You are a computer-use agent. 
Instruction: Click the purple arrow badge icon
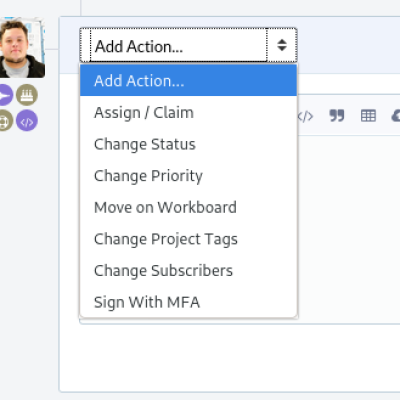pyautogui.click(x=5, y=95)
